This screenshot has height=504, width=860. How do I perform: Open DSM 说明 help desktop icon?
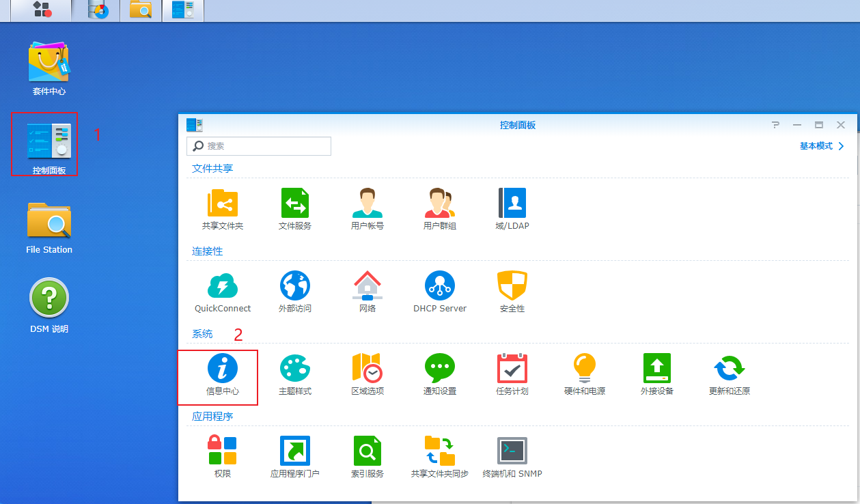pyautogui.click(x=48, y=305)
